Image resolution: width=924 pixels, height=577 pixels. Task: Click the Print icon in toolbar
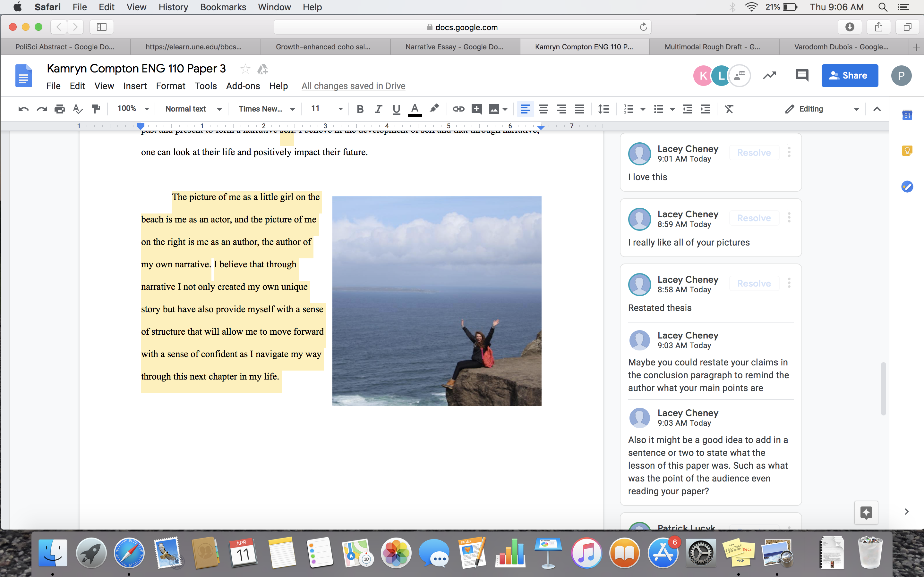pos(60,109)
